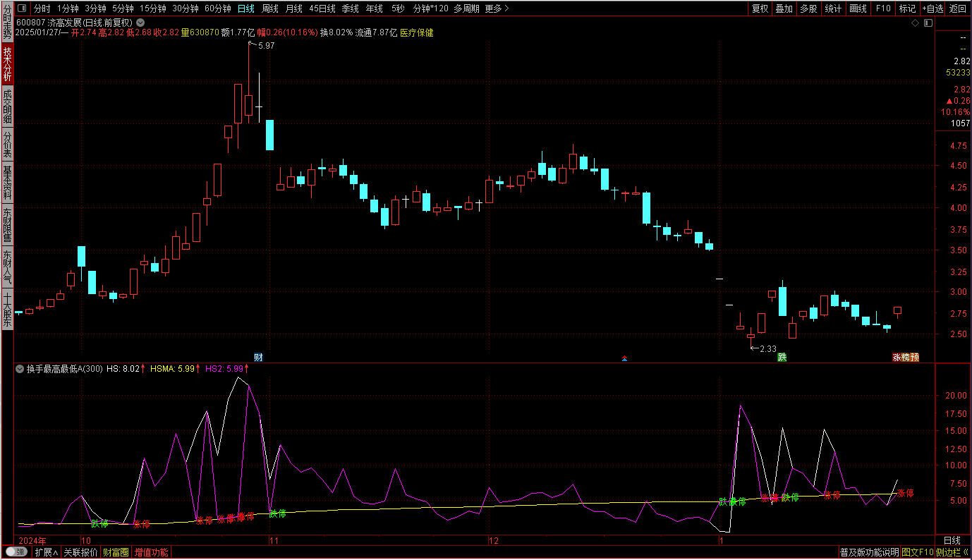This screenshot has height=560, width=972.
Task: Open the 更多 period menu
Action: [x=497, y=8]
